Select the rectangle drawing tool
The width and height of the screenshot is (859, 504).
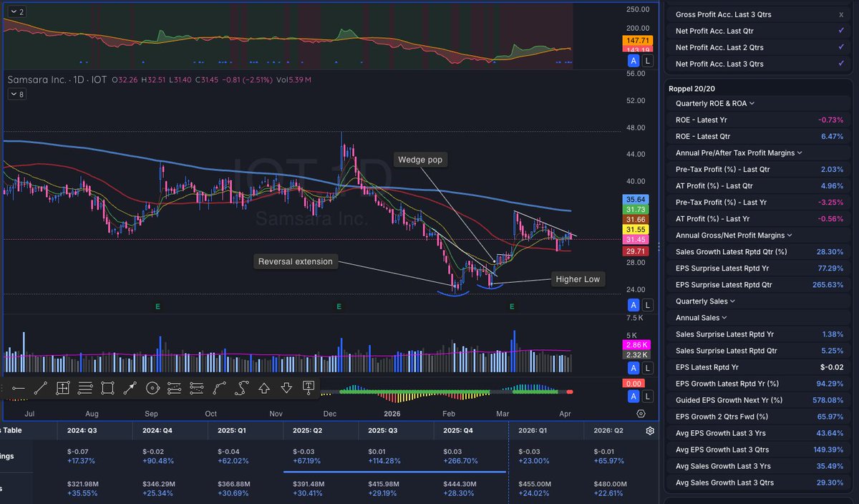107,388
